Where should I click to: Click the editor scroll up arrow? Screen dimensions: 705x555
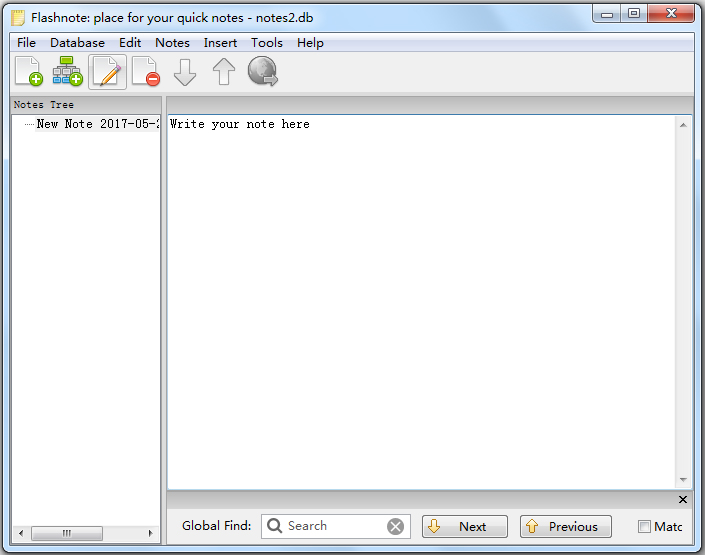[683, 125]
